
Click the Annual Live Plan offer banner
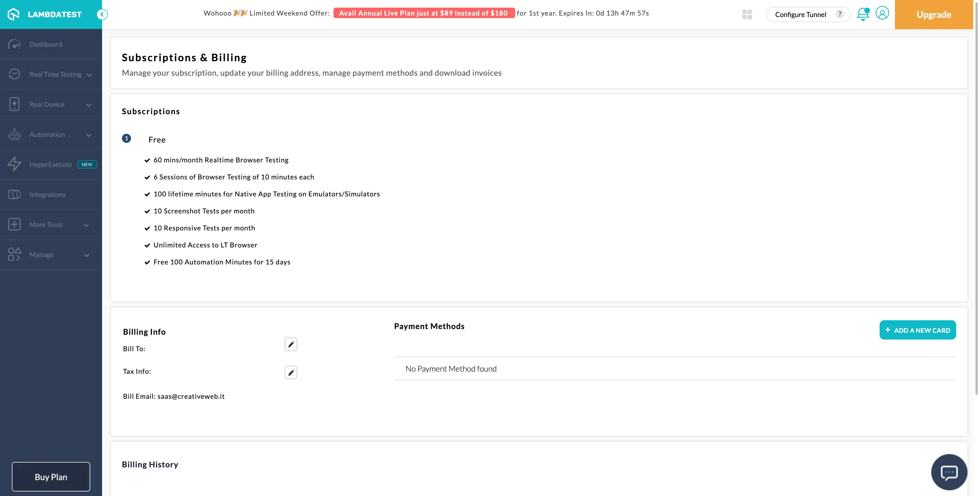[424, 13]
